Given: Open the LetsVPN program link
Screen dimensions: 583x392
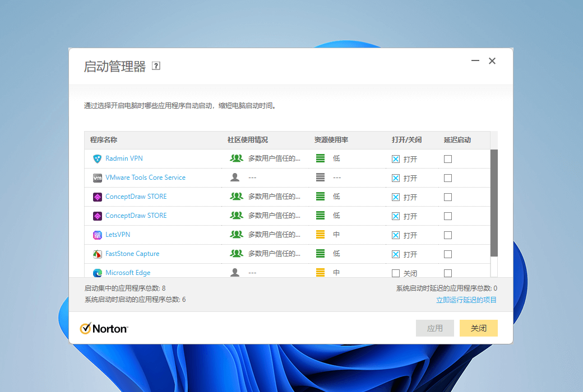Looking at the screenshot, I should point(118,235).
